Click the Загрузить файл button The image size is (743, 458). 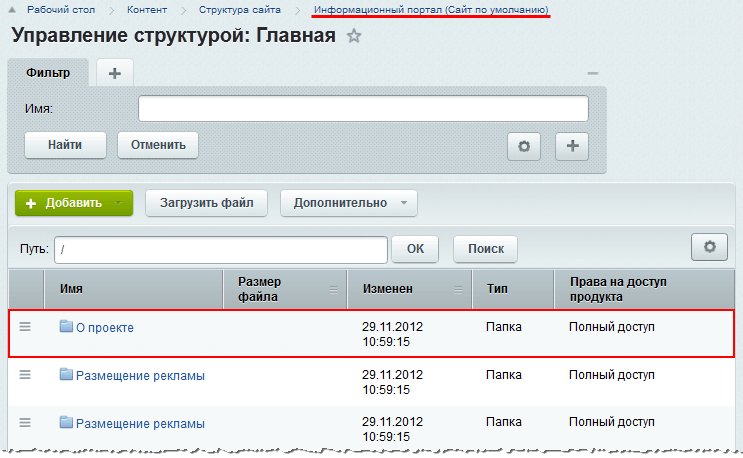[207, 203]
